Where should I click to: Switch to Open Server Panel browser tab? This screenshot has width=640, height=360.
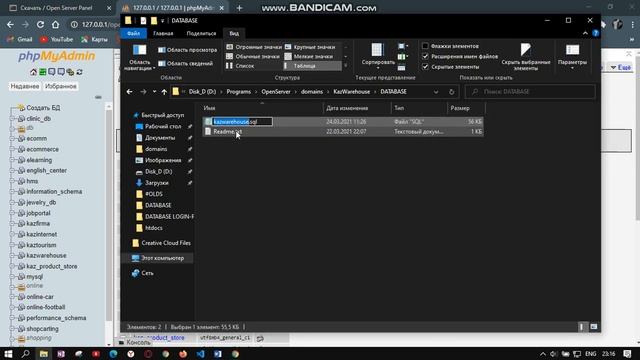59,8
